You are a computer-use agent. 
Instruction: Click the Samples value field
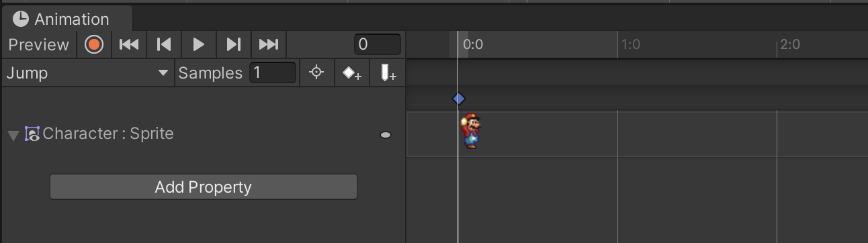(273, 72)
